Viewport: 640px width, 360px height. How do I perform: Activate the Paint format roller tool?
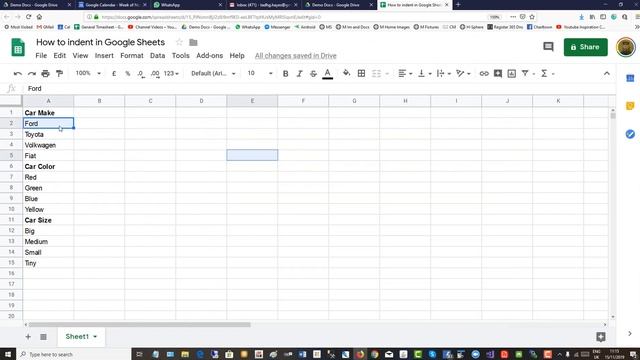click(x=59, y=73)
